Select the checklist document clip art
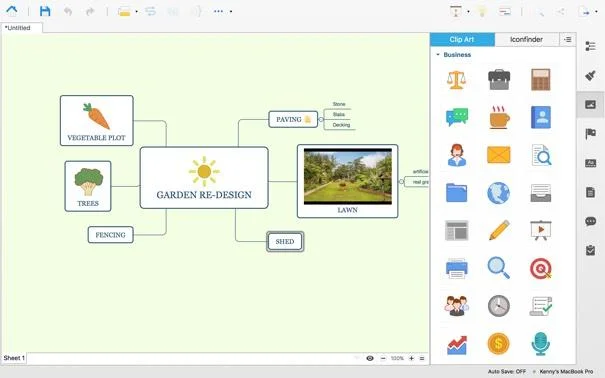The image size is (605, 378). pos(541,306)
